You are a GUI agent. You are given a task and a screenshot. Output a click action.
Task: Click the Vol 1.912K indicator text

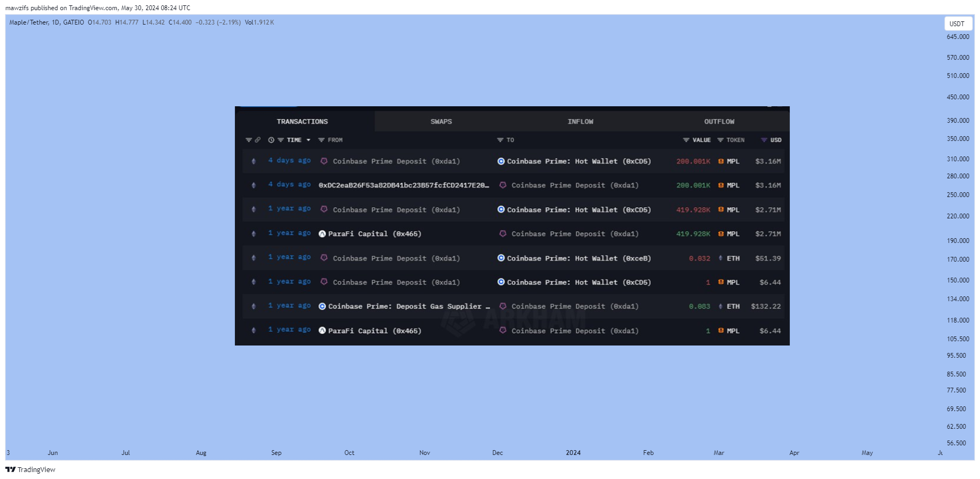coord(260,22)
